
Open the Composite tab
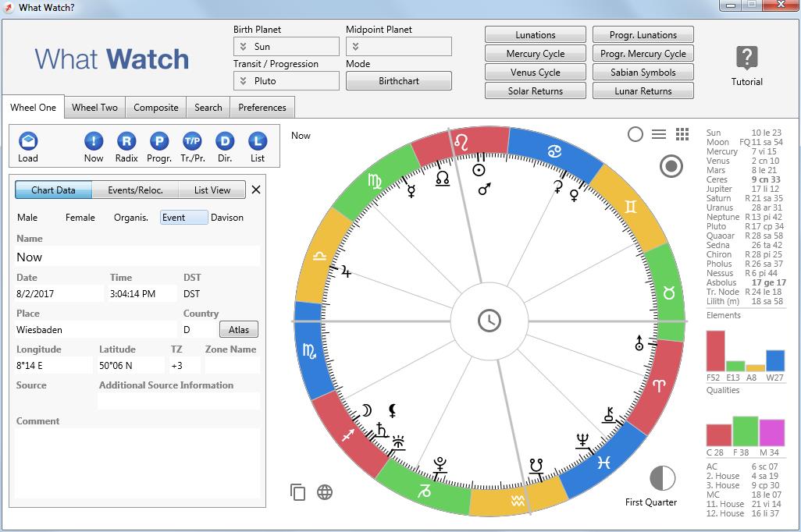coord(156,107)
